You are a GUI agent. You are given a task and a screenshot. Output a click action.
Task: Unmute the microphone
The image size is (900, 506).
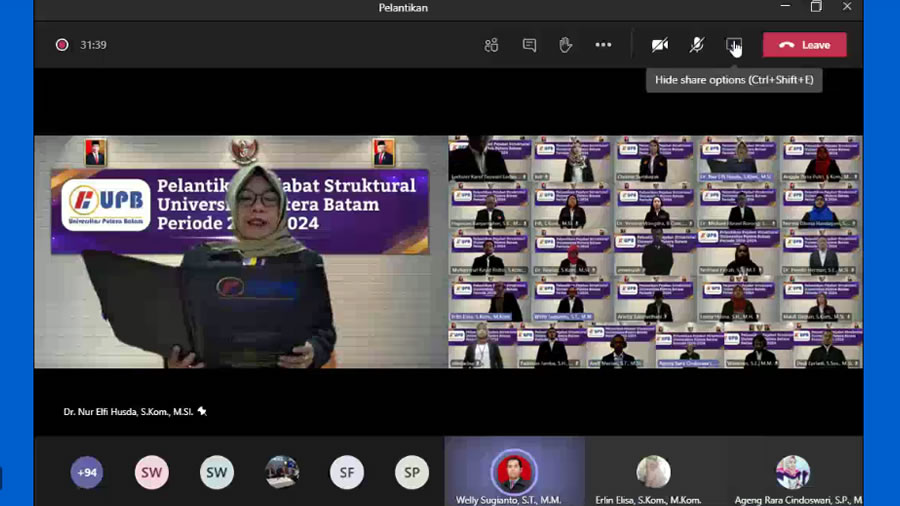[697, 45]
